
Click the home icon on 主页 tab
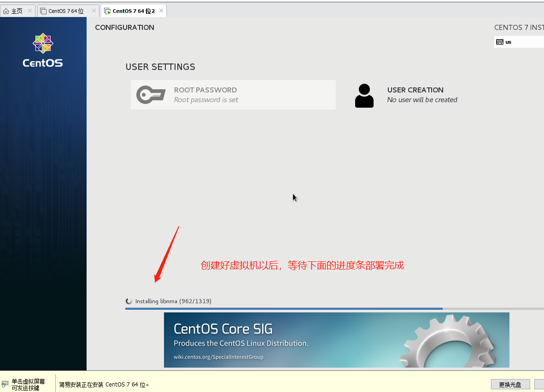coord(6,11)
